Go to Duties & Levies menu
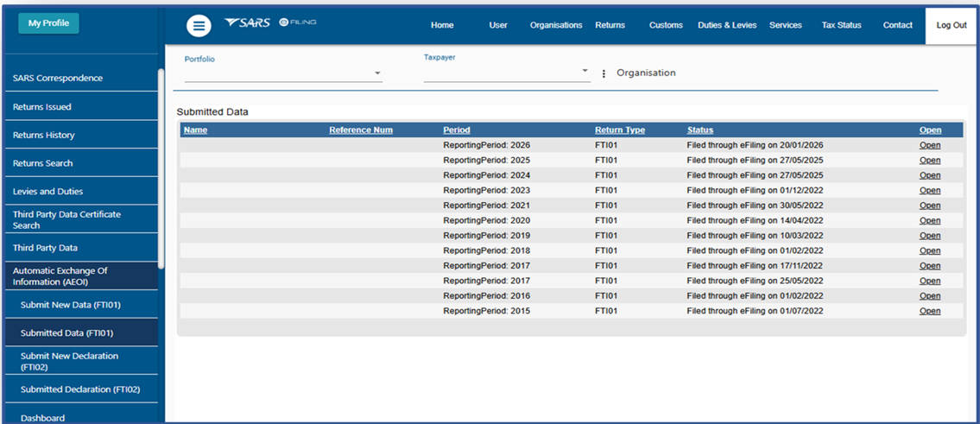This screenshot has width=980, height=424. 726,25
